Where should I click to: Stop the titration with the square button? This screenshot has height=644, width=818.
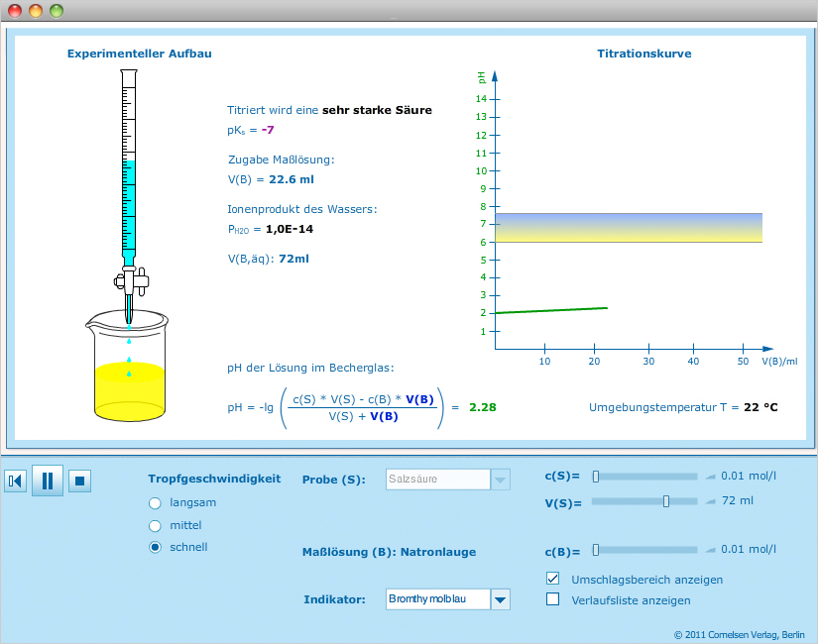[x=80, y=482]
